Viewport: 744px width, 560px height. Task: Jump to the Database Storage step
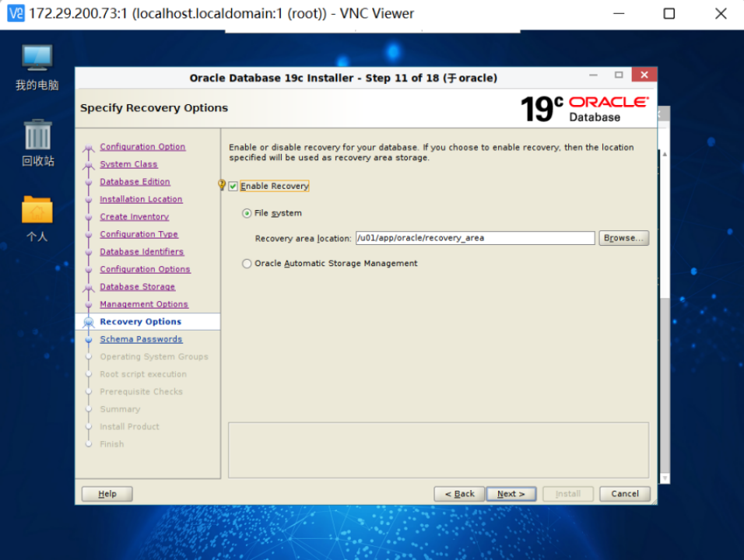(137, 286)
